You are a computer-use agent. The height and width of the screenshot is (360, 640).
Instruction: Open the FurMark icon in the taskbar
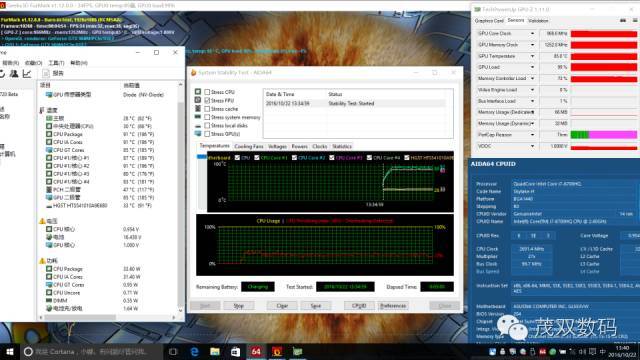(x=277, y=351)
